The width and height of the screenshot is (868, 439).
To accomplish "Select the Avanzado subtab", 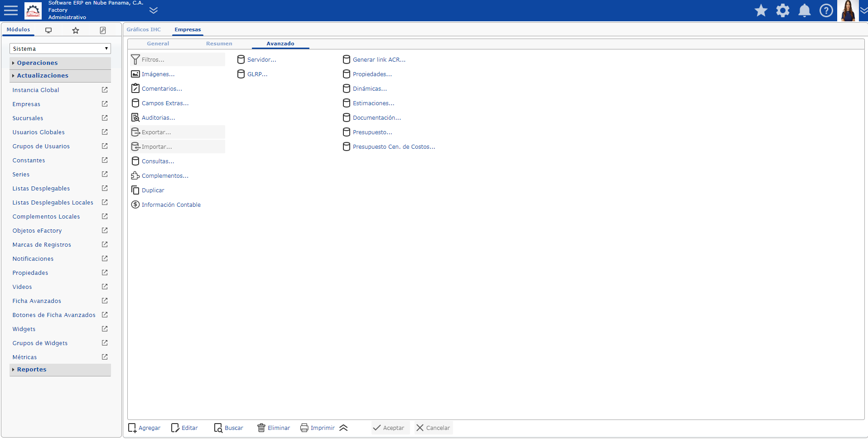I will click(280, 44).
